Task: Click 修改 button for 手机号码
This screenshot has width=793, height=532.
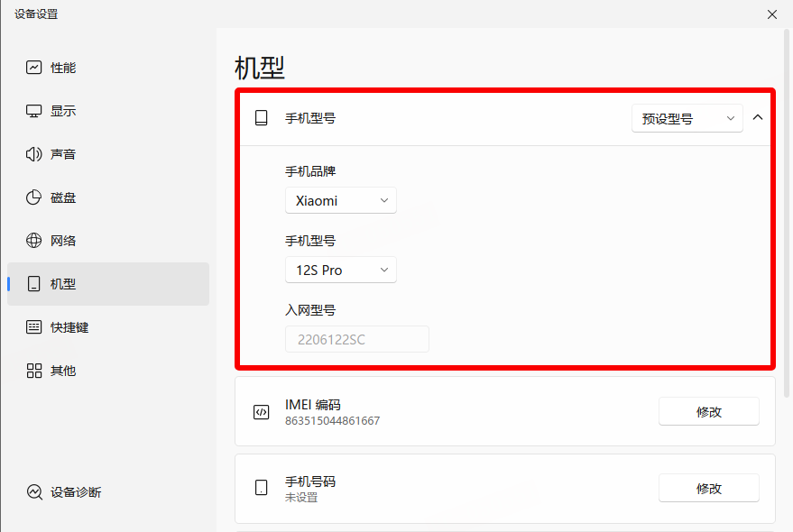Action: (708, 489)
